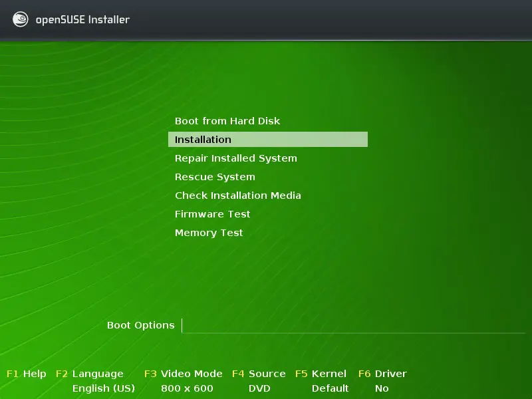Screen dimensions: 532x399
Task: Click the openSUSE chameleon logo icon
Action: click(x=21, y=19)
